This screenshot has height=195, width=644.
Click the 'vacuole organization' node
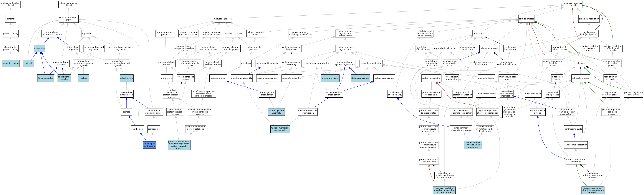pos(267,78)
